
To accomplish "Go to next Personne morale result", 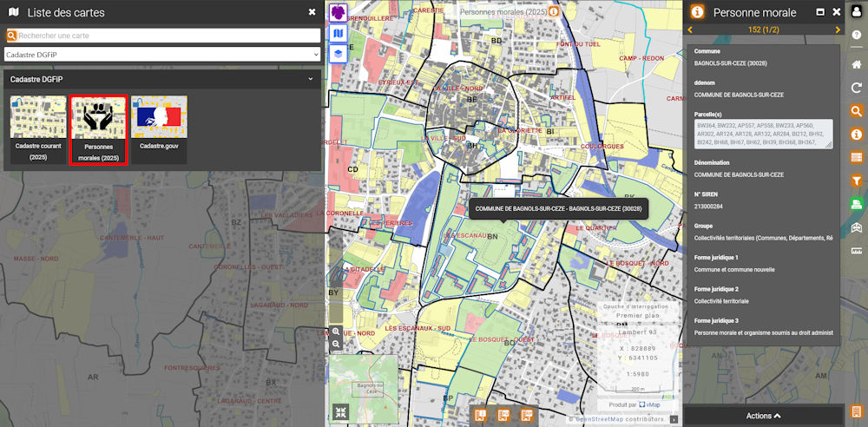I will point(838,30).
